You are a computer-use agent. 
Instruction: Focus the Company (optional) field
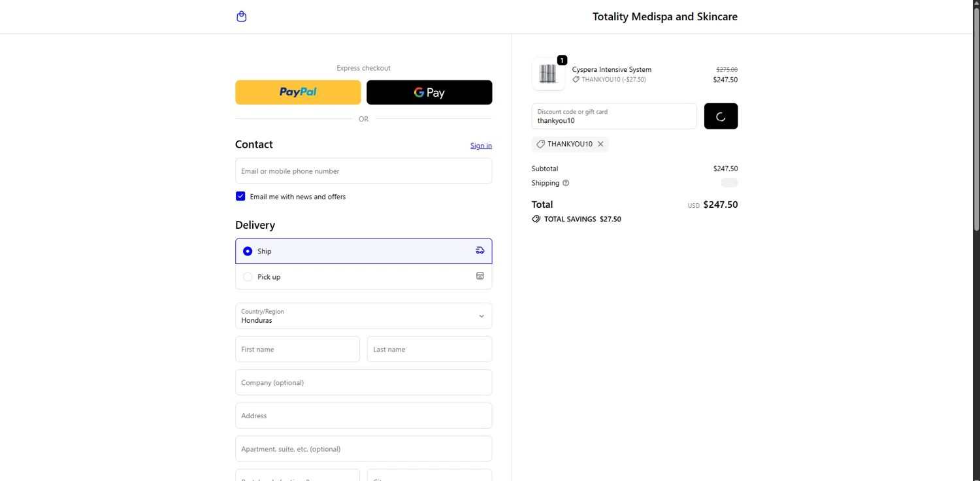[363, 382]
